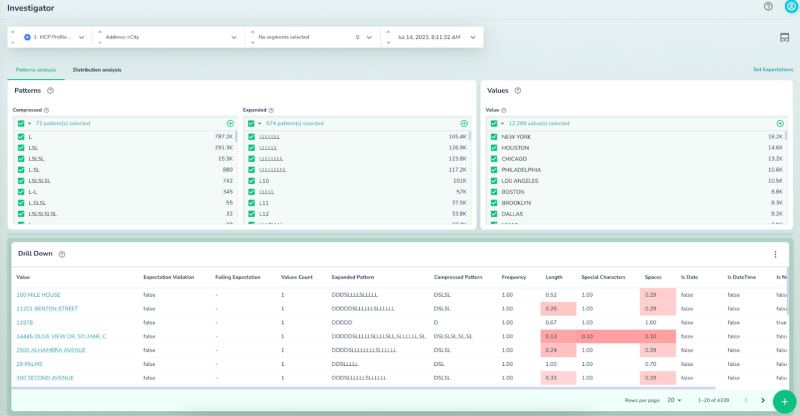Select the Patterns analysis tab
800x416 pixels.
point(35,70)
